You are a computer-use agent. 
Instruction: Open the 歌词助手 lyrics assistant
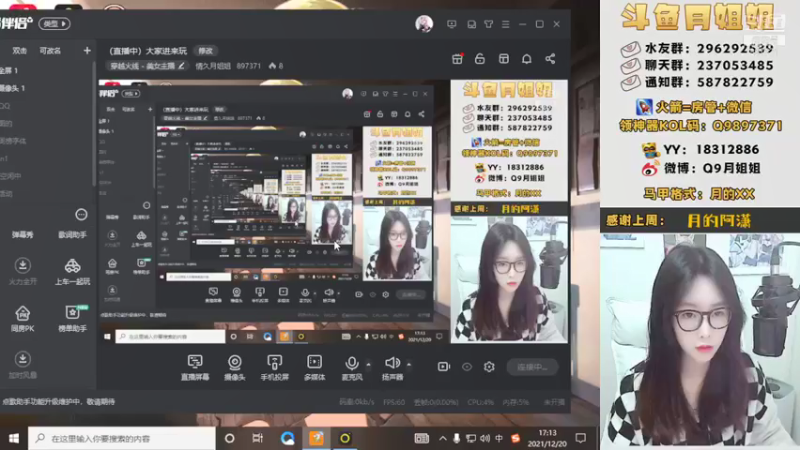coord(72,235)
